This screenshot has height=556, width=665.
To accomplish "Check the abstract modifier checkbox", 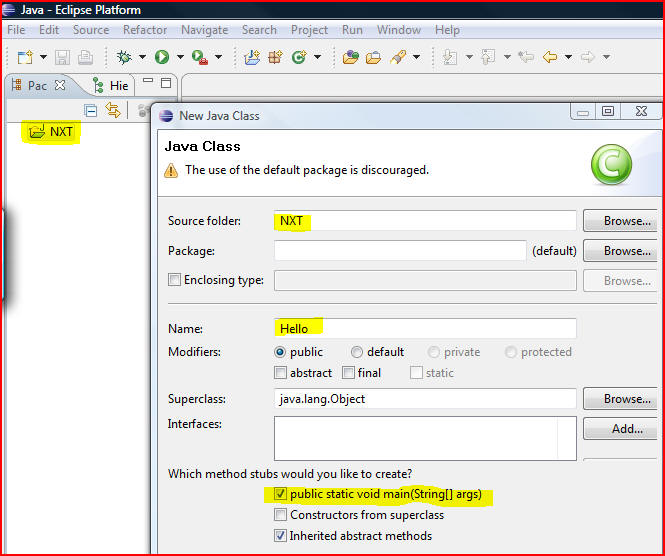I will click(x=280, y=373).
